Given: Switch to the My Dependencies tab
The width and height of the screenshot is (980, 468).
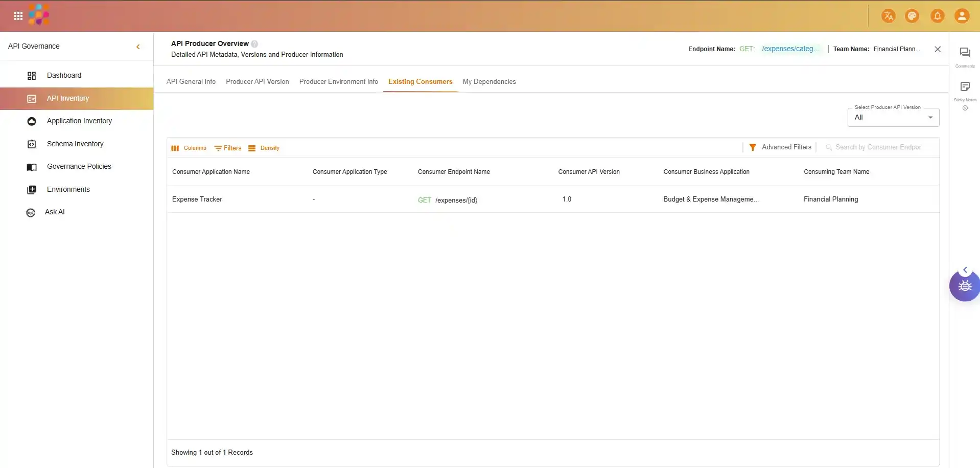Looking at the screenshot, I should click(x=489, y=82).
